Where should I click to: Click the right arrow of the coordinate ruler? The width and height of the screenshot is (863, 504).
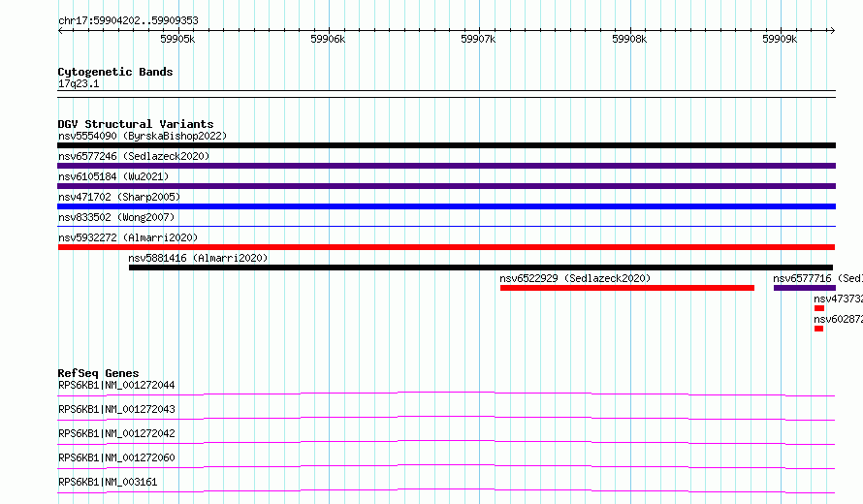832,31
